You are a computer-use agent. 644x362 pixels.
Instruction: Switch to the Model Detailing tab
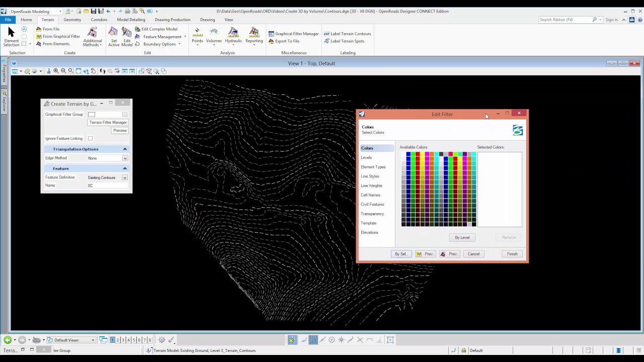(131, 20)
